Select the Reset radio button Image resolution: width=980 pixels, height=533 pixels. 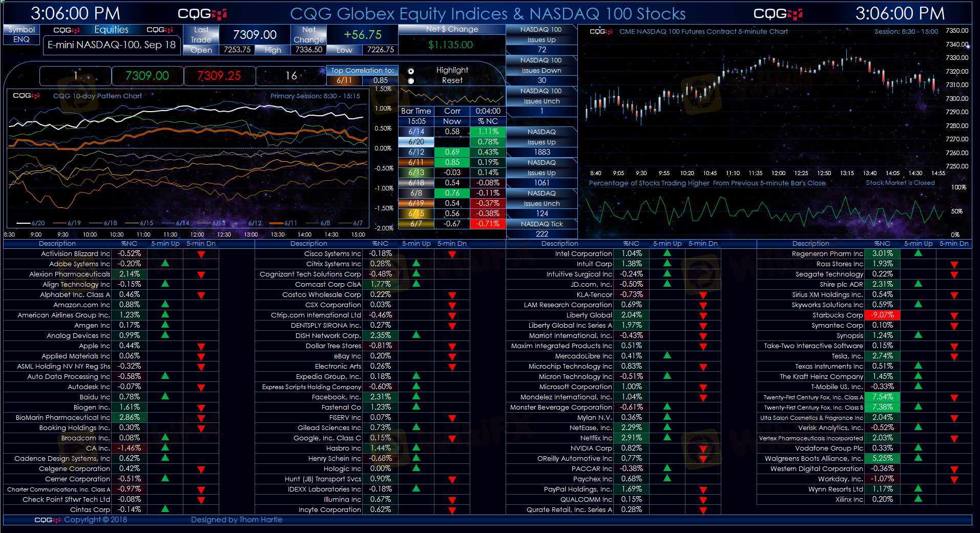(411, 81)
